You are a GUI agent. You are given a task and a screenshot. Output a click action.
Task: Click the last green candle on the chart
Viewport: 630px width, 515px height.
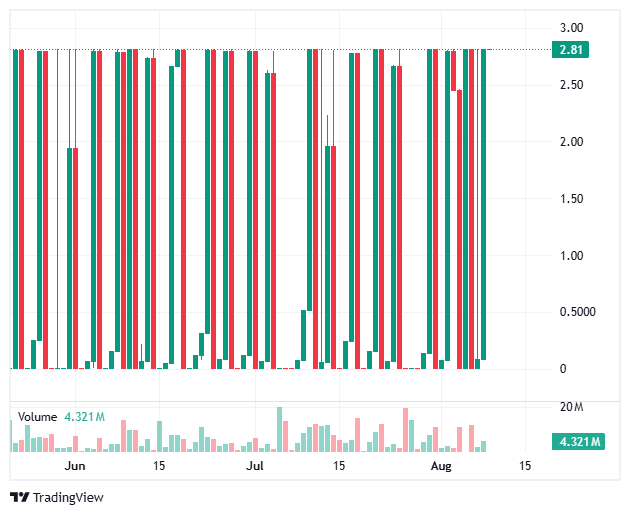(483, 204)
